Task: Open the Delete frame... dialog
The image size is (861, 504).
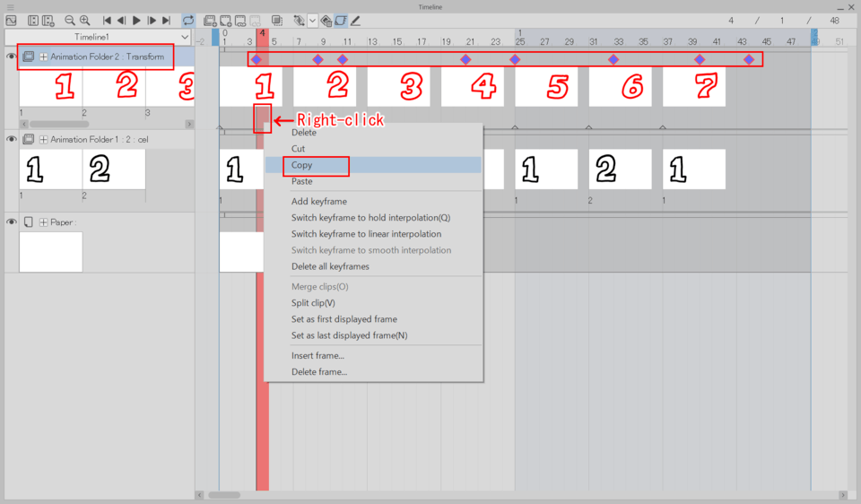Action: click(319, 371)
